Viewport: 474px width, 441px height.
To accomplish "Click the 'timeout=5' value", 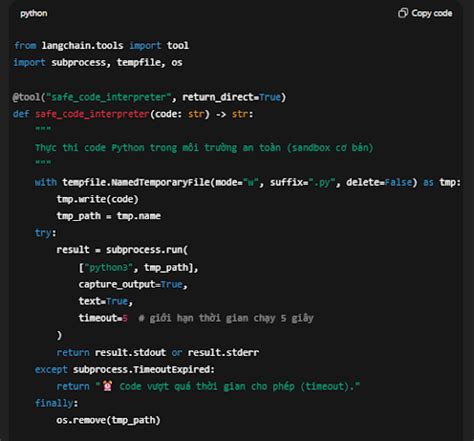I will (x=103, y=318).
